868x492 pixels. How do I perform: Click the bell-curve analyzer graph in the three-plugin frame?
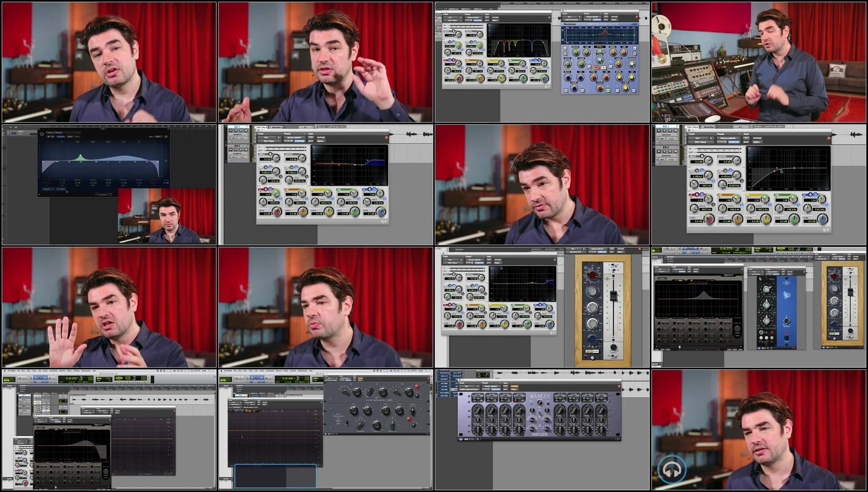point(698,298)
